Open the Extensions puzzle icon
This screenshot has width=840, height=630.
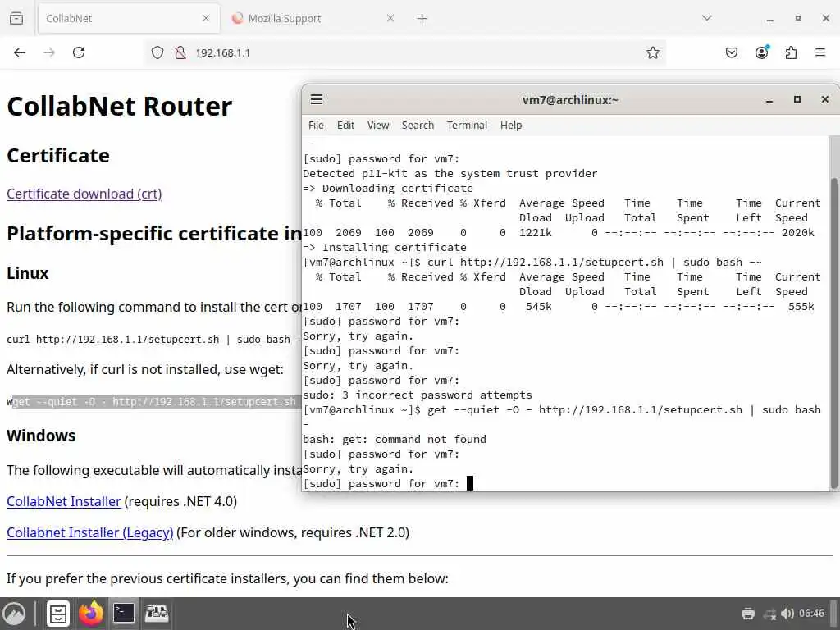click(791, 52)
